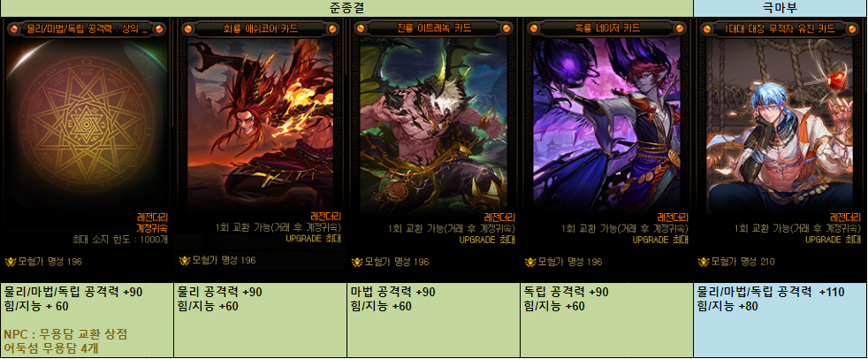
Task: Click left orange gem on 화룡 애쉬코어 title
Action: pos(187,28)
